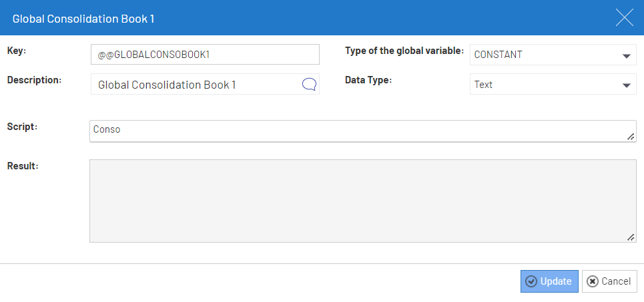This screenshot has width=644, height=302.
Task: Click the "Description:" label
Action: coord(34,80)
